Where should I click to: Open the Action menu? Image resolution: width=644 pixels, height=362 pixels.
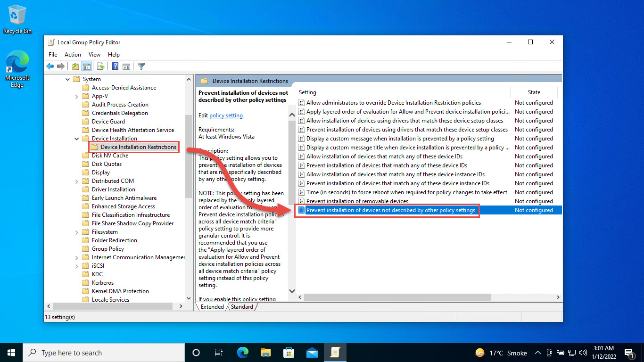click(73, 55)
